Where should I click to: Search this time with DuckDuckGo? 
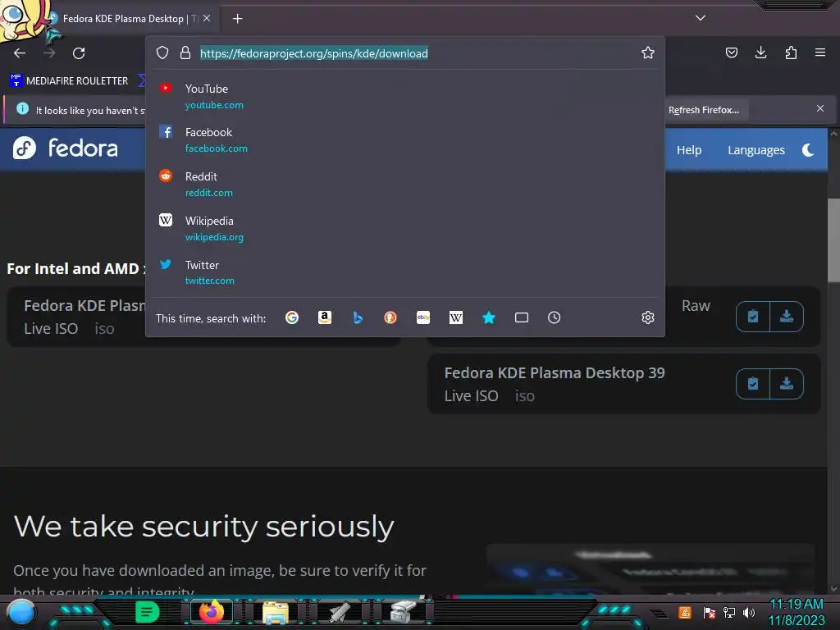[x=390, y=317]
